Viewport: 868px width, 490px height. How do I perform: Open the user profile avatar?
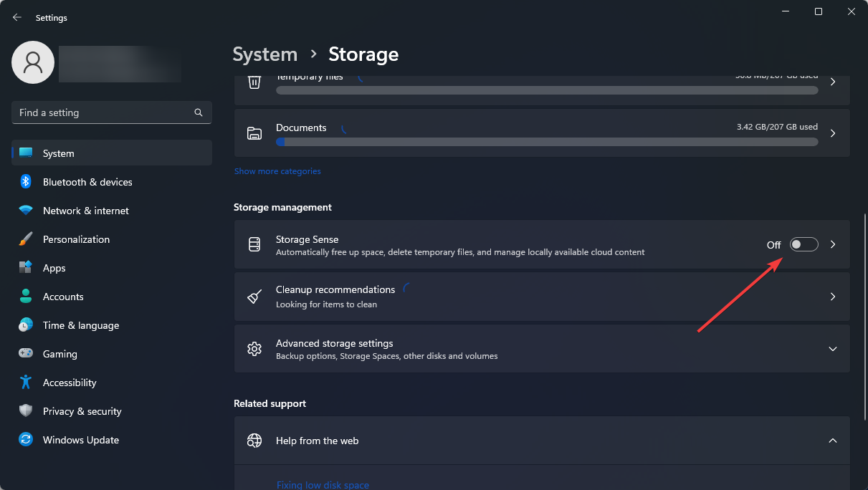tap(33, 62)
